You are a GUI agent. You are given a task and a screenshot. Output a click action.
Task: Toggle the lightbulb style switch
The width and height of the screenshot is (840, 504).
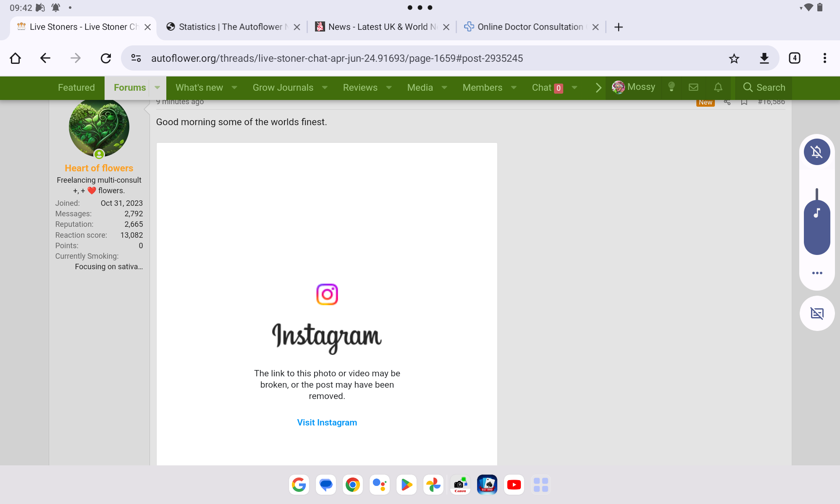point(672,87)
